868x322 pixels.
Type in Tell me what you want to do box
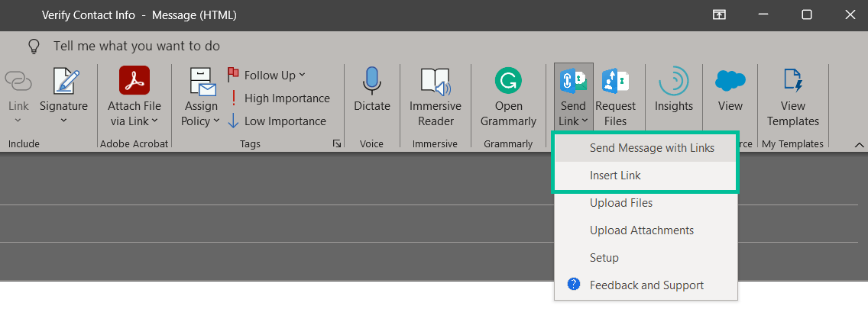138,47
